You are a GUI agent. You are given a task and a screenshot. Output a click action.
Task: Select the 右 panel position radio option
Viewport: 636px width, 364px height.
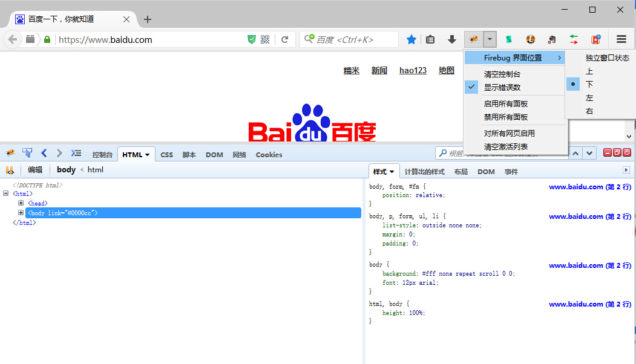click(x=589, y=111)
